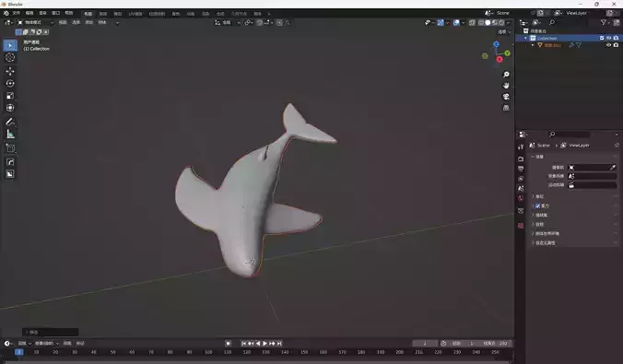
Task: Select the Add Cube tool
Action: tap(10, 148)
